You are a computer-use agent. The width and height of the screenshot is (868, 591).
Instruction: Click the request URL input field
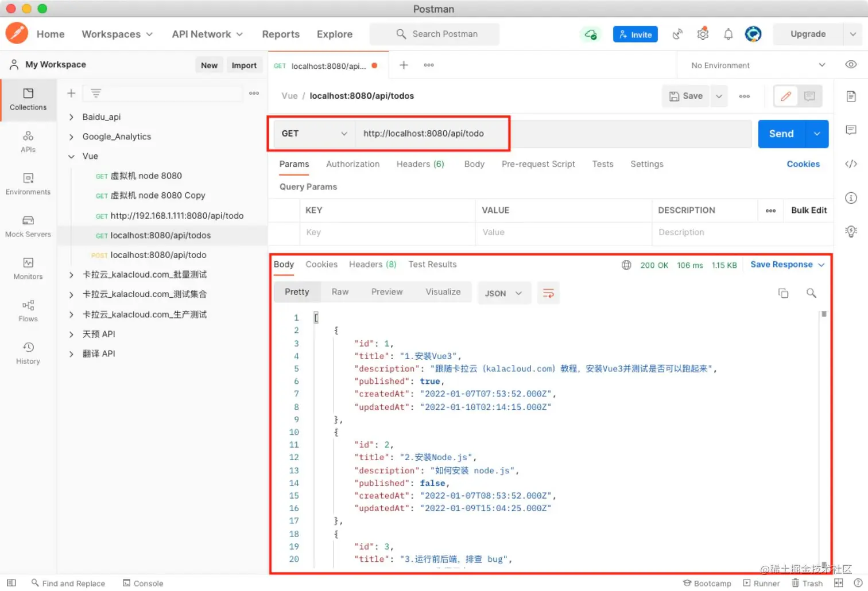click(553, 133)
